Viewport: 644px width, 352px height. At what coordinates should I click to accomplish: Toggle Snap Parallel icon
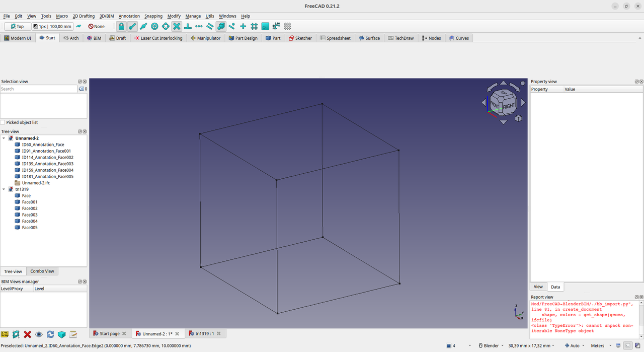(210, 26)
